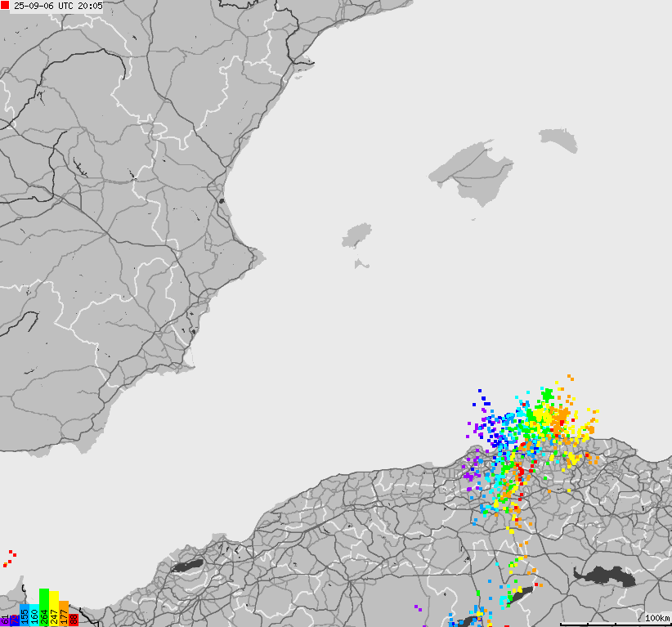Select the purple legend bar labeled 61
This screenshot has width=672, height=627.
[x=5, y=622]
